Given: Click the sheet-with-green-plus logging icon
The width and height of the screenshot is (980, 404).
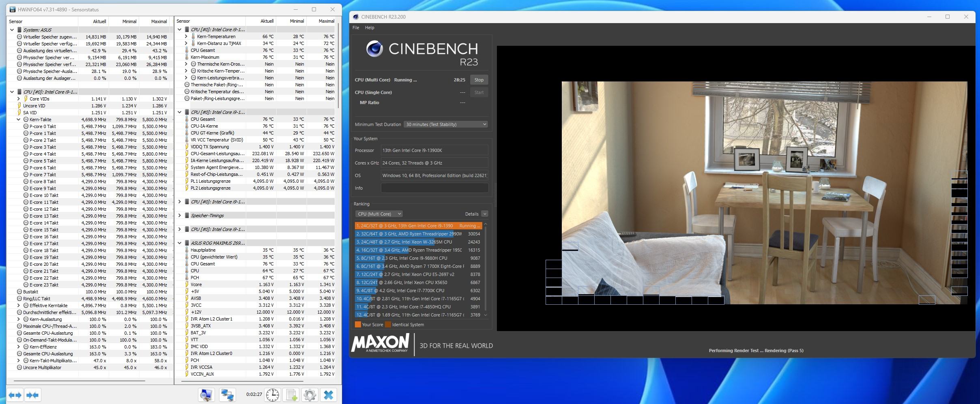Looking at the screenshot, I should point(291,395).
